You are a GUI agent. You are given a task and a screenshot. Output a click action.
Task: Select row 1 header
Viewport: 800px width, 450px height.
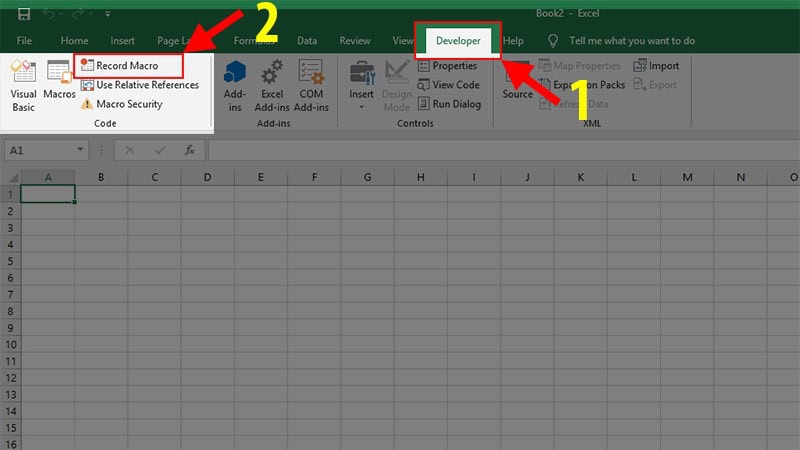click(10, 194)
